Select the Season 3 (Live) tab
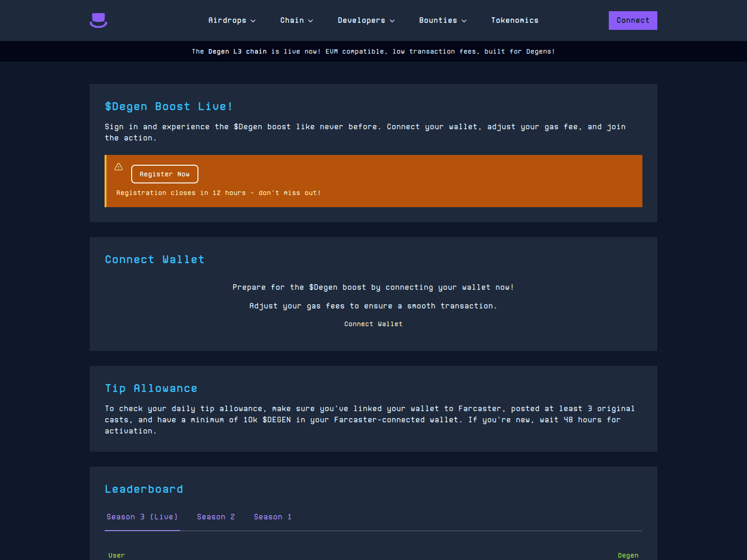Viewport: 747px width, 560px height. pyautogui.click(x=142, y=517)
